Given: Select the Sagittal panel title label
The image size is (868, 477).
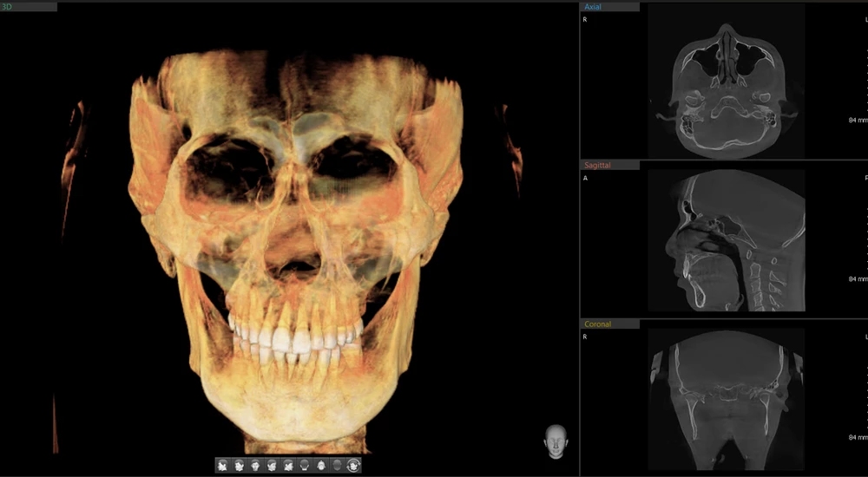Looking at the screenshot, I should [597, 165].
